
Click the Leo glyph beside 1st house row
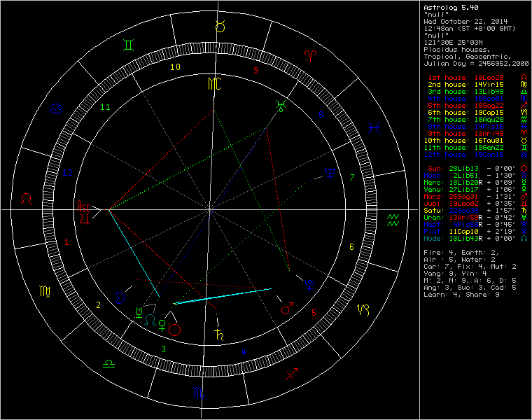click(524, 78)
